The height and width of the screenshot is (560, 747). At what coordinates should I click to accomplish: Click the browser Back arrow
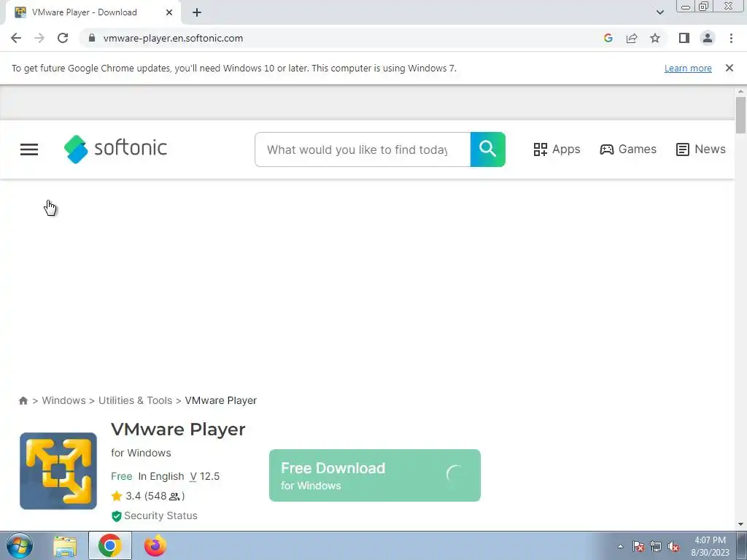point(16,38)
